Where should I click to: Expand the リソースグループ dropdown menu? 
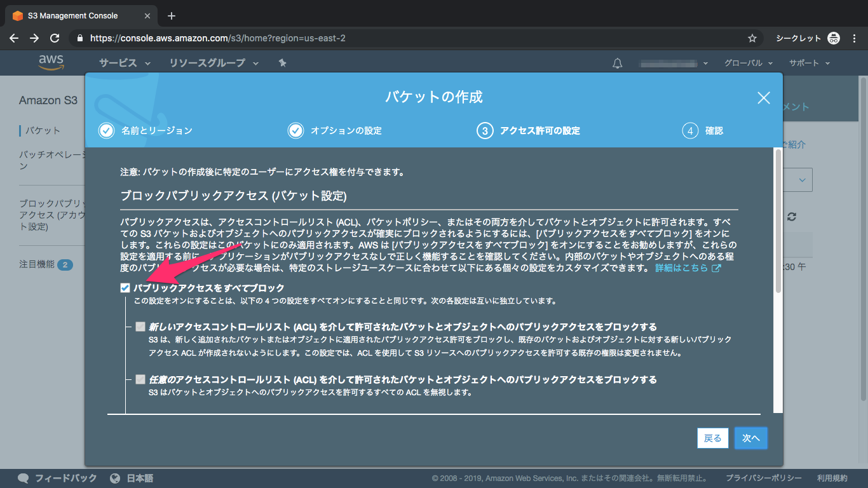click(x=214, y=63)
